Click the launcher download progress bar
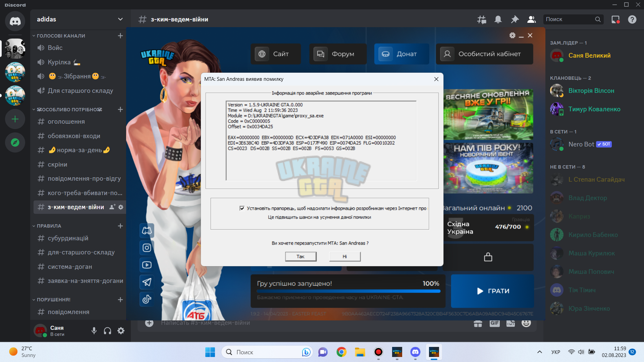 (348, 291)
